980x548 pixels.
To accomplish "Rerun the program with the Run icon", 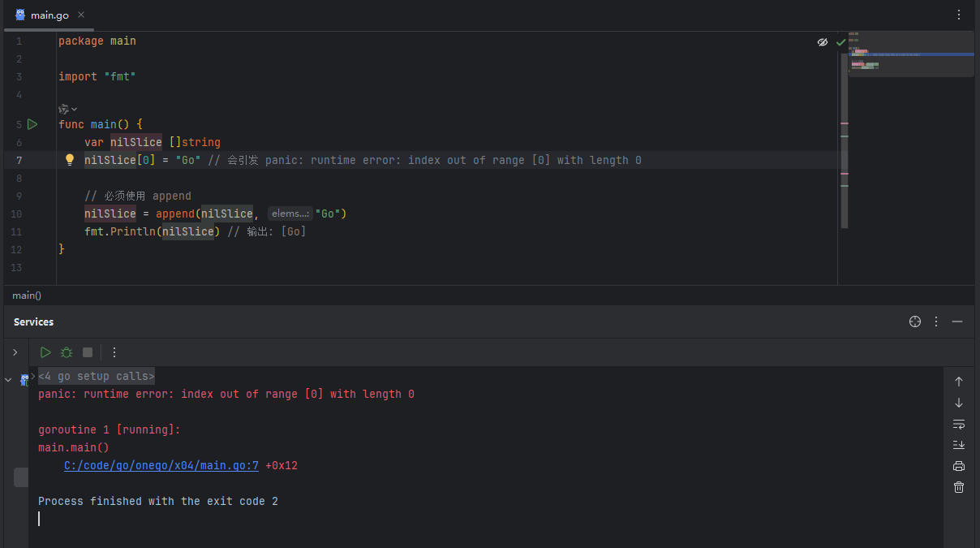I will pos(45,352).
